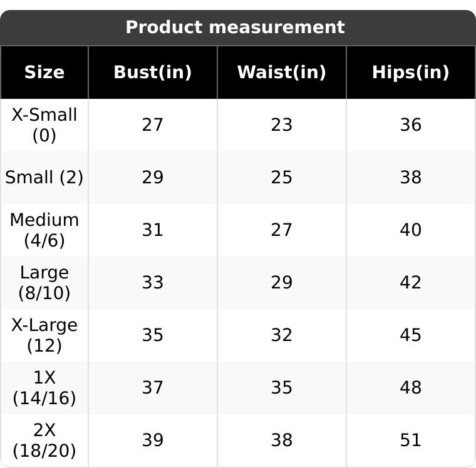Click the Large hips value 42

pos(410,283)
